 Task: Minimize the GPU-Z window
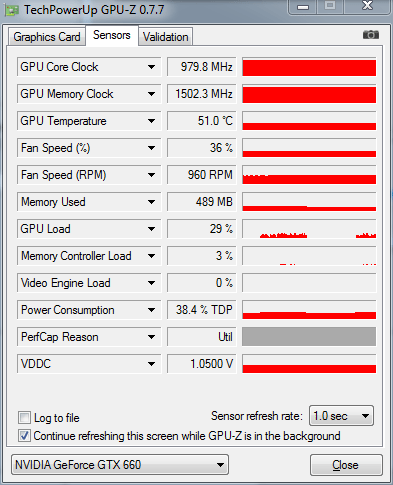303,7
